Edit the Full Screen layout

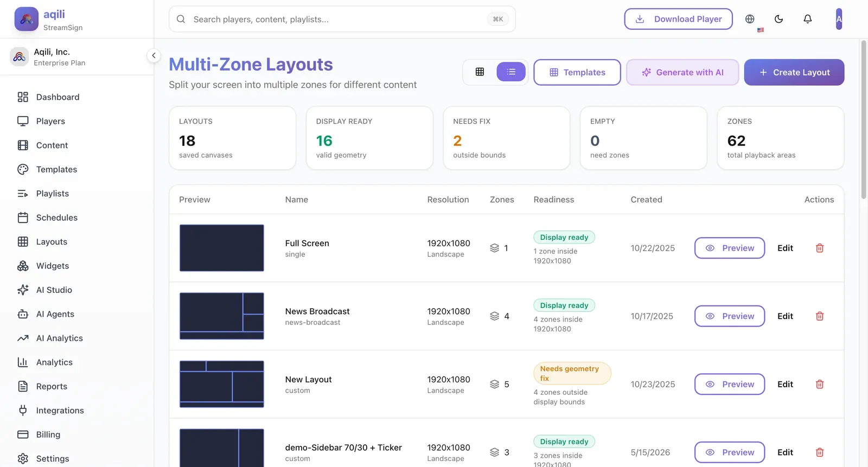(x=785, y=248)
